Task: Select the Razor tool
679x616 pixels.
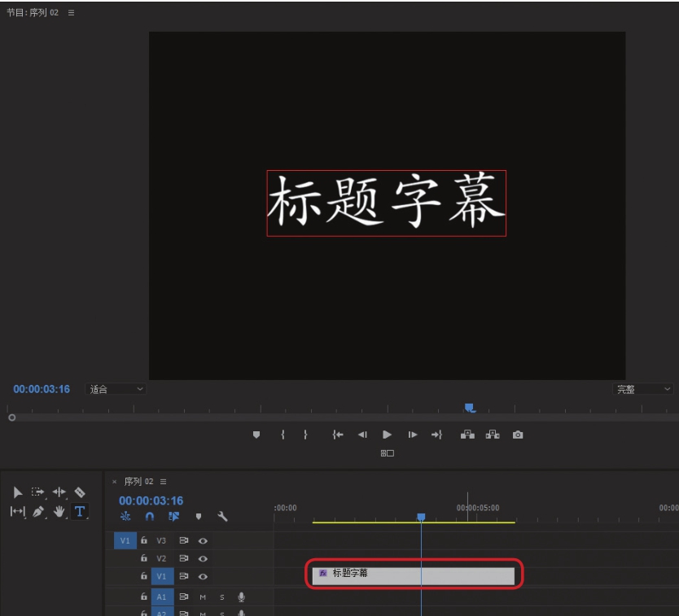Action: (80, 492)
